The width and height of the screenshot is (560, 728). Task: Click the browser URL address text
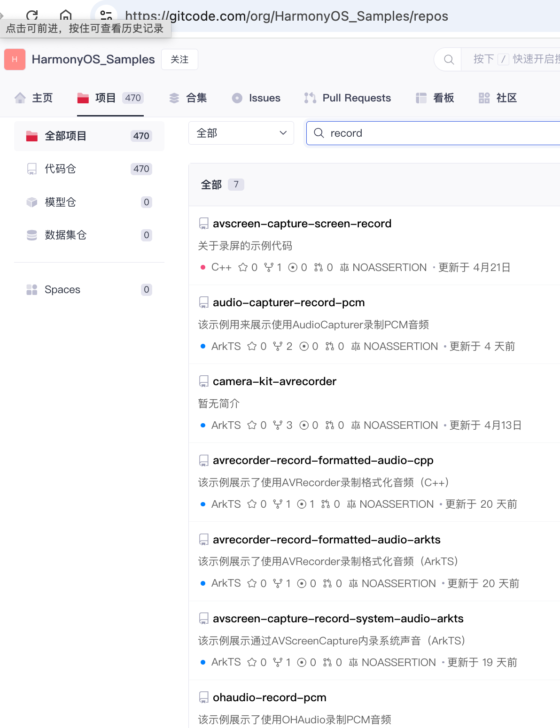click(287, 16)
